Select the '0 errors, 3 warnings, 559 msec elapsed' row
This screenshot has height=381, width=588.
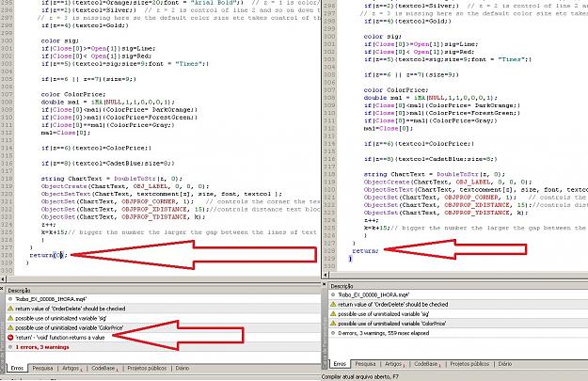click(458, 333)
